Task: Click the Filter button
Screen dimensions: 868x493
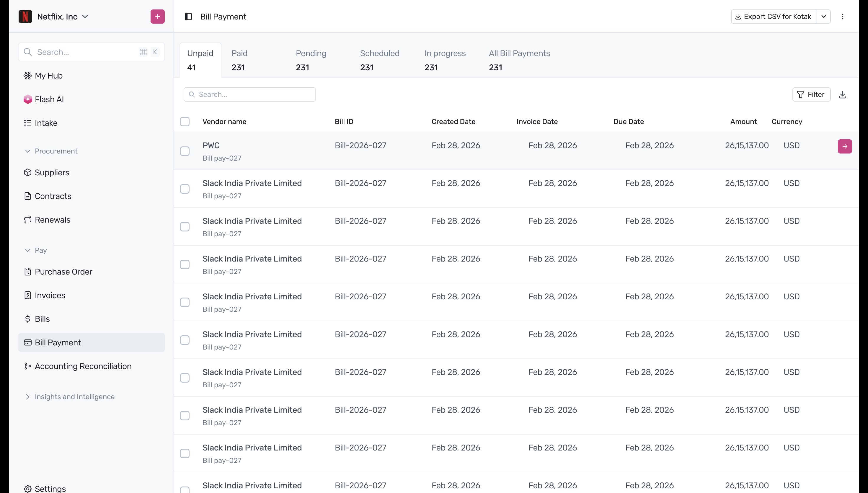Action: [x=811, y=94]
